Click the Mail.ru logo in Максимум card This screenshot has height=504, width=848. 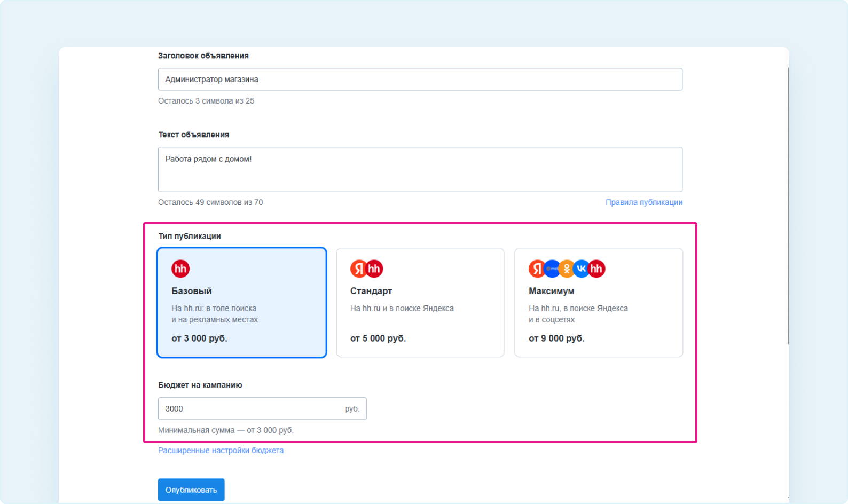[x=552, y=269]
